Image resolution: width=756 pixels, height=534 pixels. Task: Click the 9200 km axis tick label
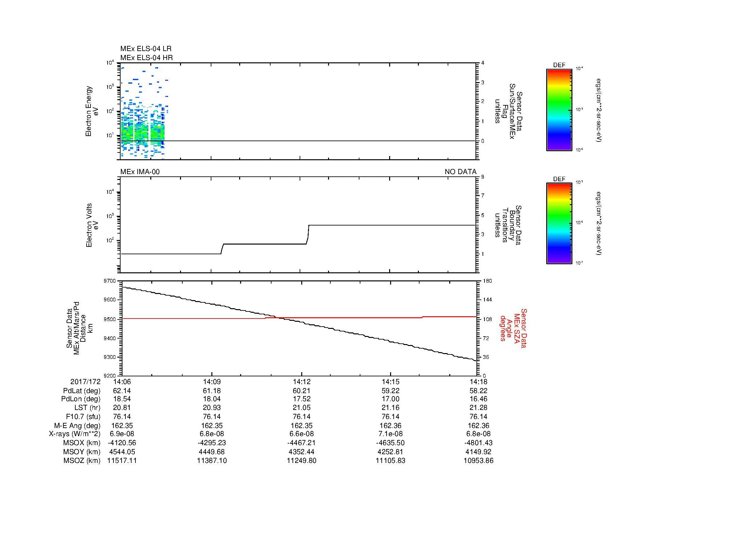[x=110, y=376]
